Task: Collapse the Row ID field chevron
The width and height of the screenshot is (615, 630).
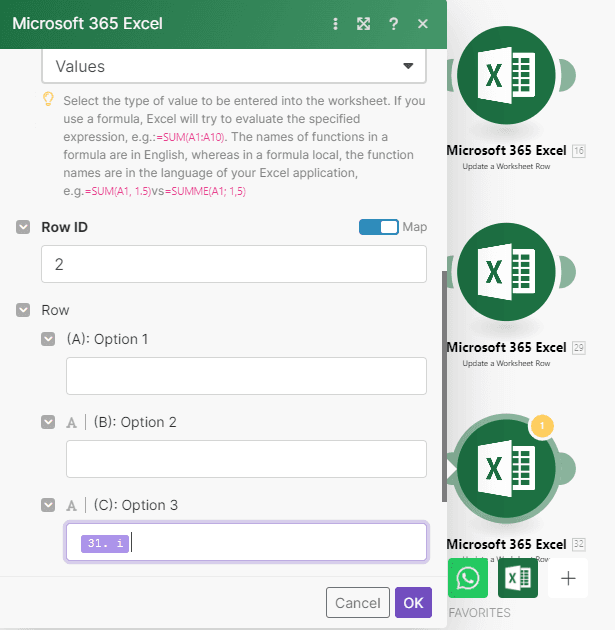Action: 23,227
